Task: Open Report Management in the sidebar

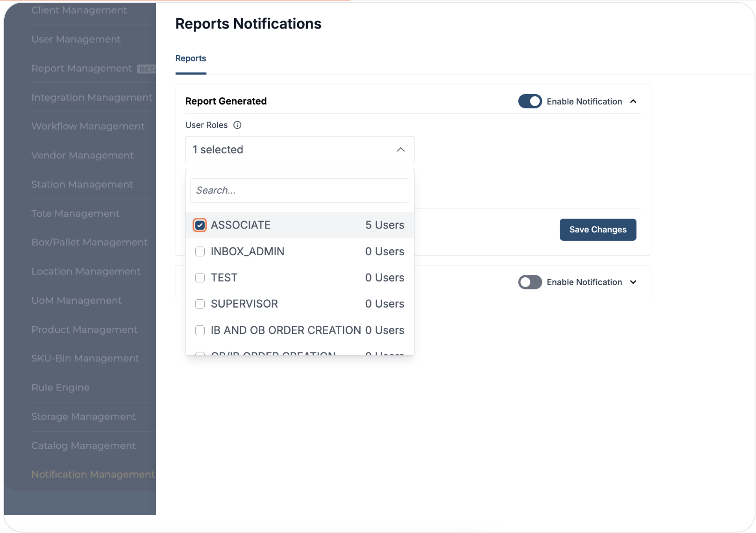Action: coord(82,69)
